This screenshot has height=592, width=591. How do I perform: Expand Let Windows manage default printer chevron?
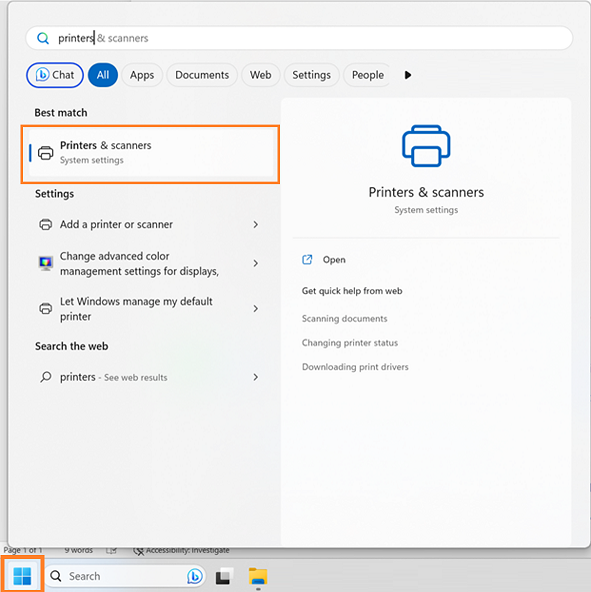pos(256,308)
